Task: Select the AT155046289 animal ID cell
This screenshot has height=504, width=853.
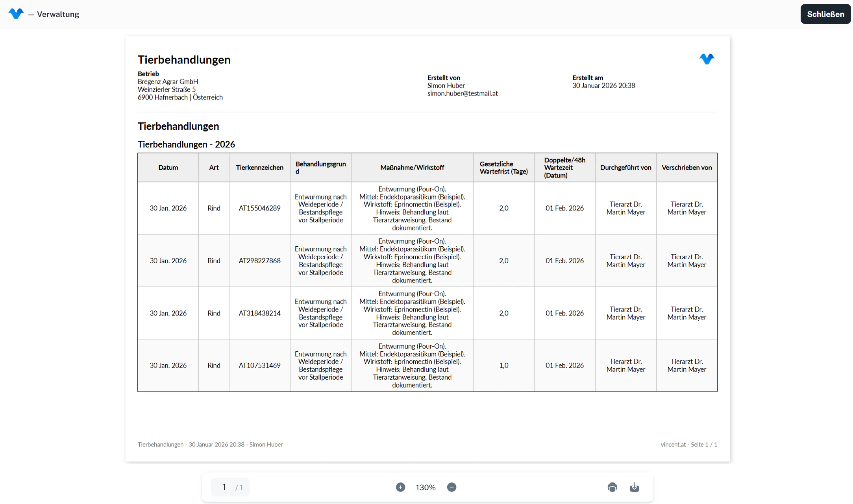Action: click(x=259, y=208)
